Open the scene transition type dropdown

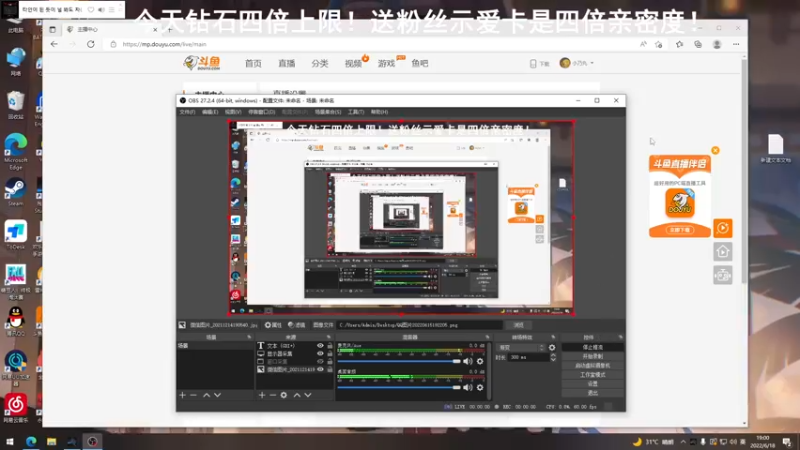point(521,347)
